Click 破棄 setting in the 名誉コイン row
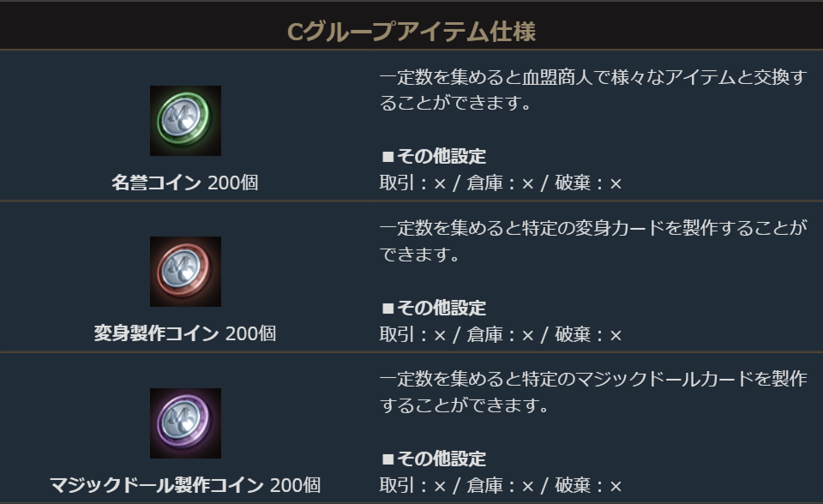This screenshot has width=823, height=504. click(x=589, y=183)
